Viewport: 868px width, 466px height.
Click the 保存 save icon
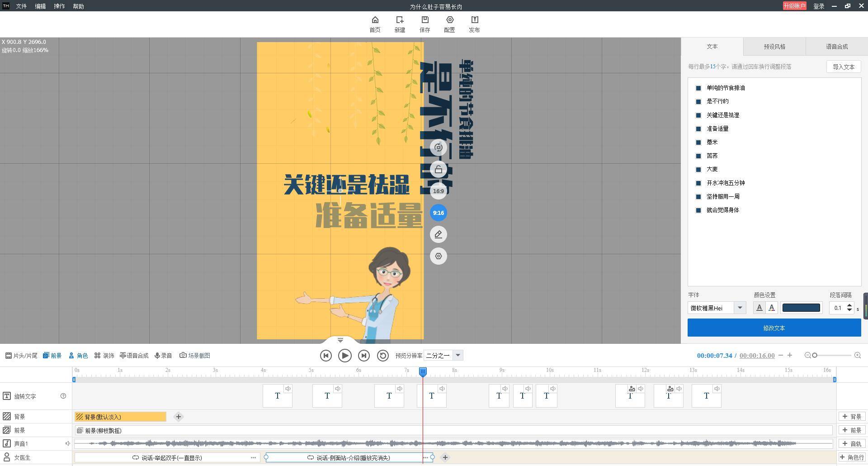425,20
